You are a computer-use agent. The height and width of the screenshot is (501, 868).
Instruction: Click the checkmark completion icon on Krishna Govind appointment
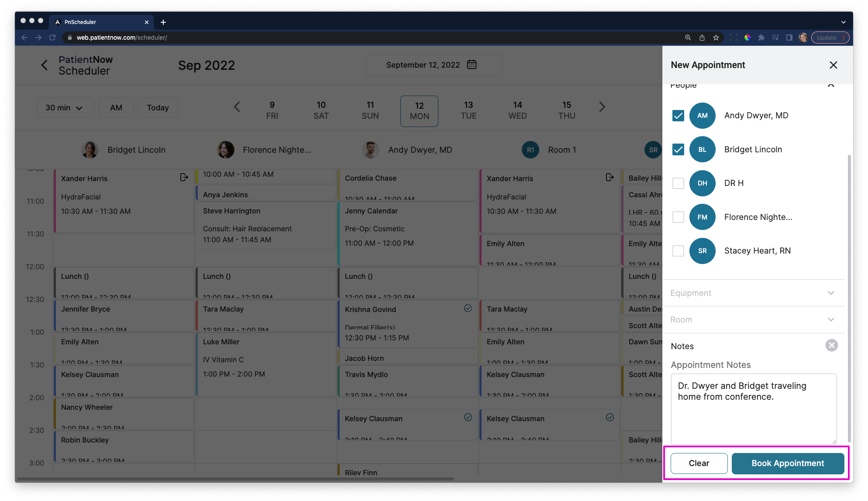[x=468, y=309]
